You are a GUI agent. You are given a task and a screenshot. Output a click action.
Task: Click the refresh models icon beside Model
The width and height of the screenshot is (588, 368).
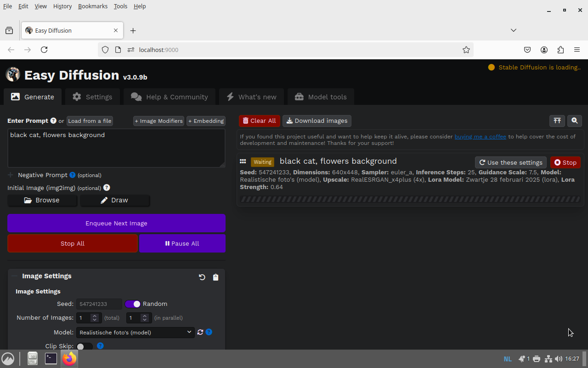(x=200, y=332)
